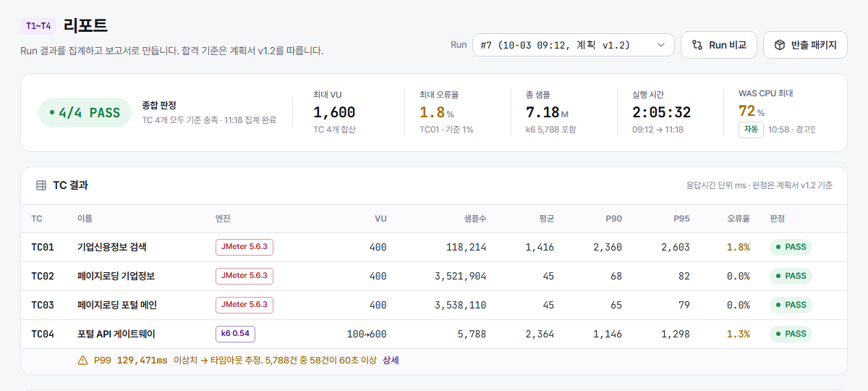Click TC04 error rate 1.3% cell
This screenshot has height=391, width=868.
click(739, 334)
